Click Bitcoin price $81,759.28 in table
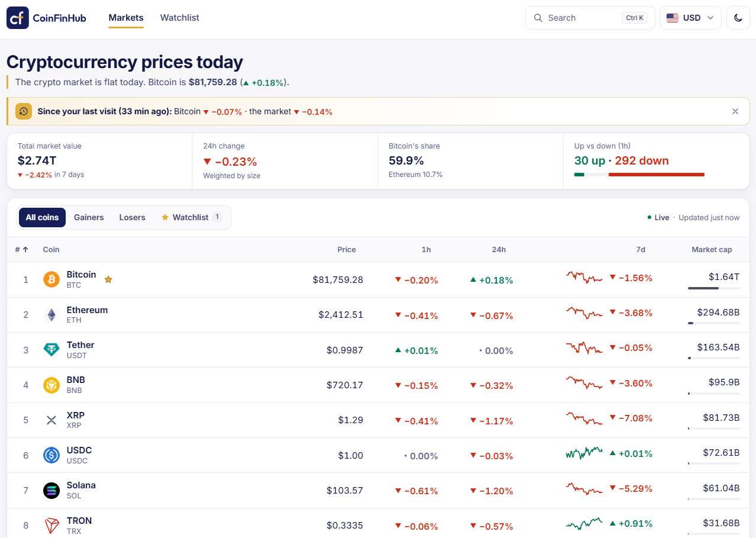The height and width of the screenshot is (538, 756). 338,279
